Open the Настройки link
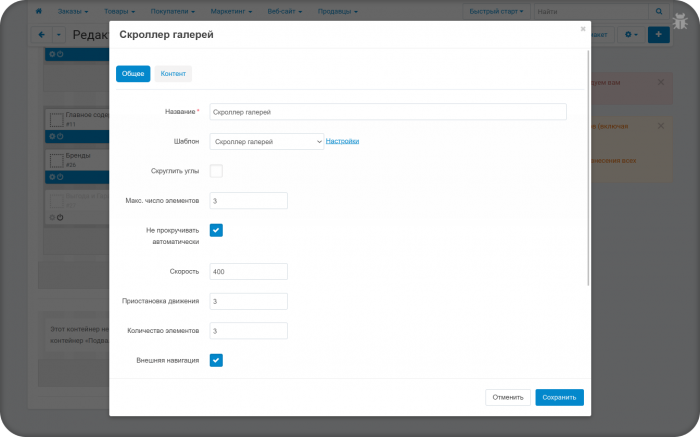This screenshot has height=437, width=700. (x=342, y=141)
